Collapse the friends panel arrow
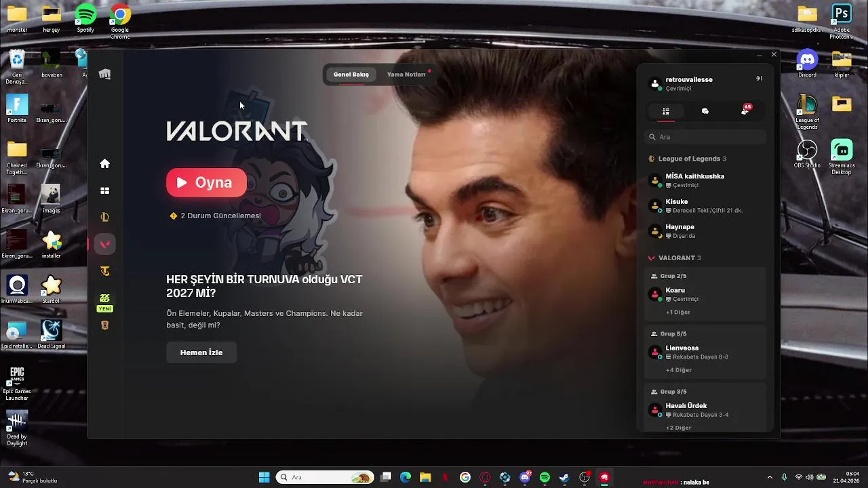Image resolution: width=868 pixels, height=488 pixels. [x=759, y=79]
